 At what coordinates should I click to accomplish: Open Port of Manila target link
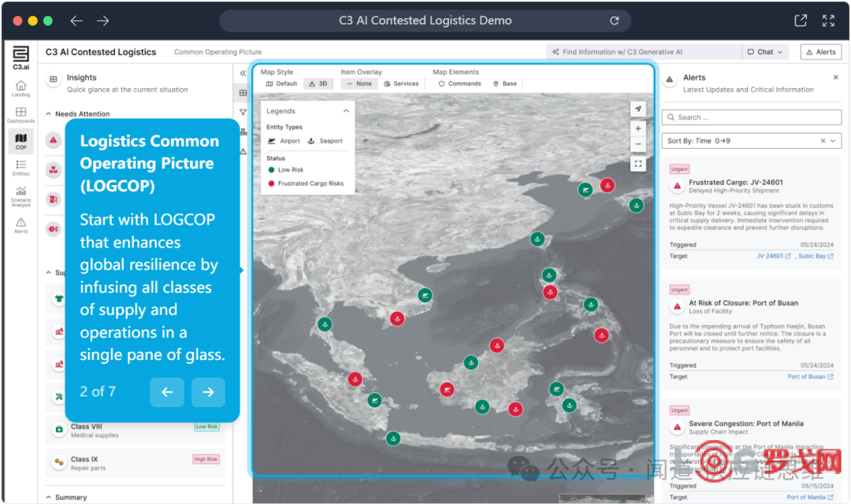click(810, 497)
